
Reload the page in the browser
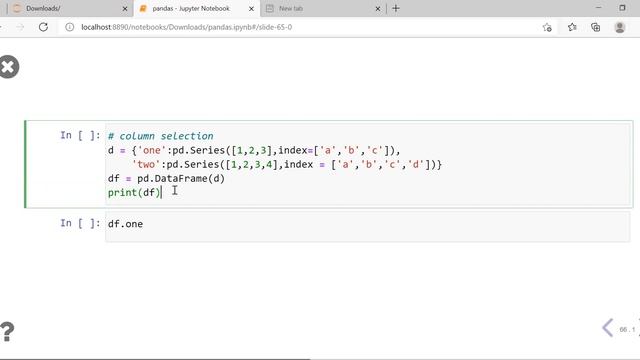tap(43, 27)
